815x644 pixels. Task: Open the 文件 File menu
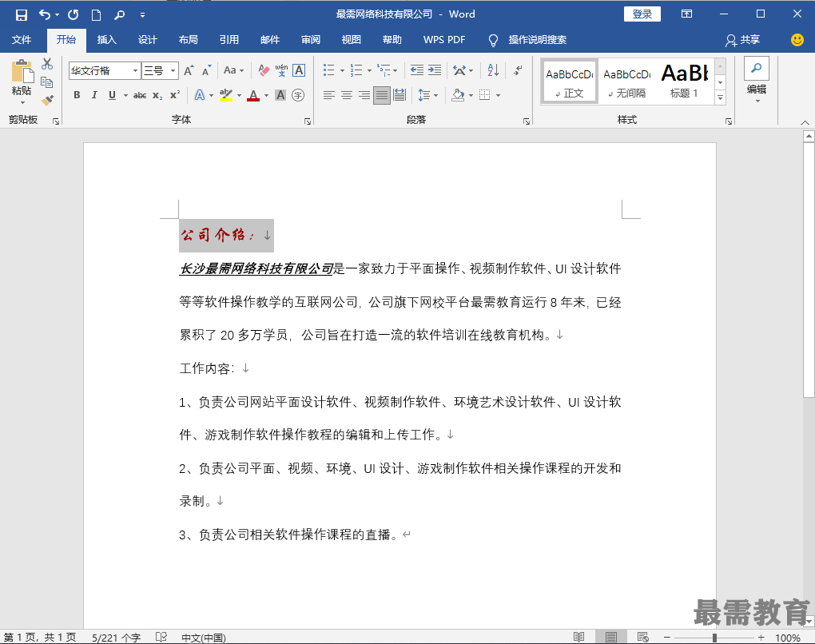point(22,40)
